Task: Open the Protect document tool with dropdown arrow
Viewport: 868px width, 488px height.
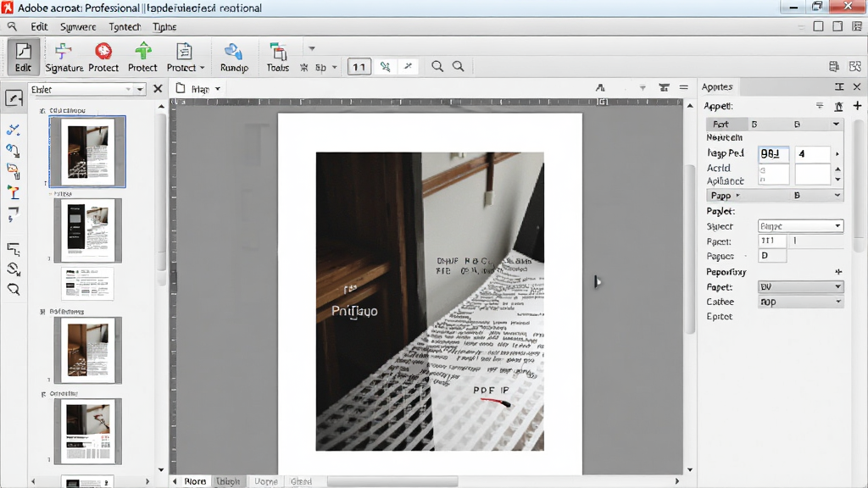Action: [186, 58]
